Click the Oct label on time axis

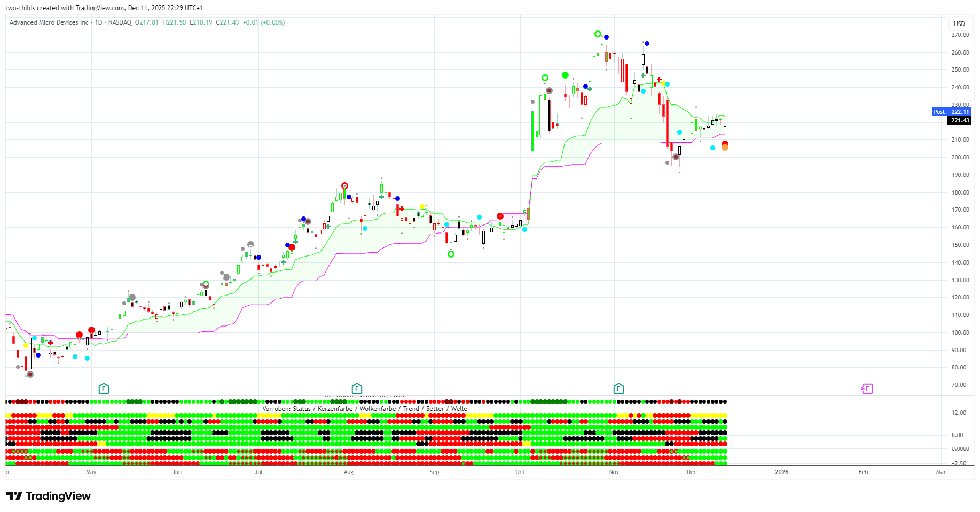[520, 472]
